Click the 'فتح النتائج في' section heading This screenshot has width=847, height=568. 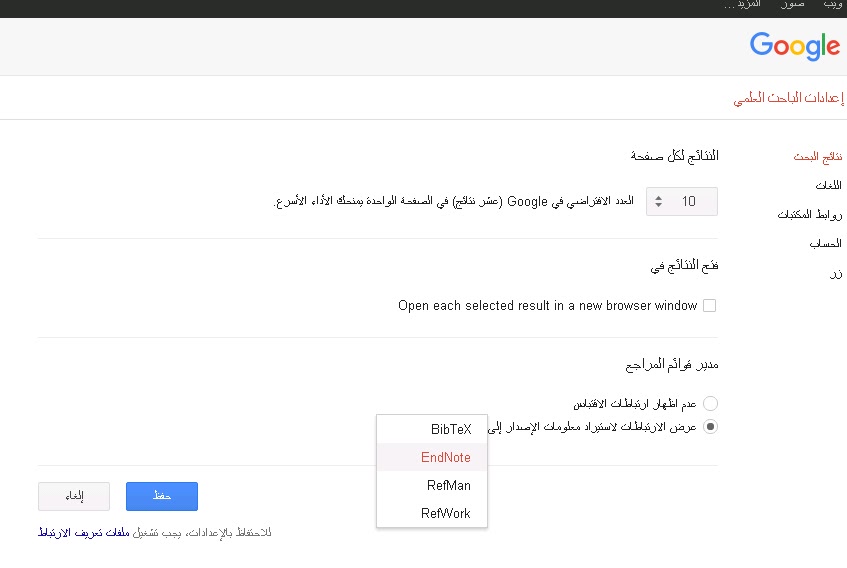[684, 266]
